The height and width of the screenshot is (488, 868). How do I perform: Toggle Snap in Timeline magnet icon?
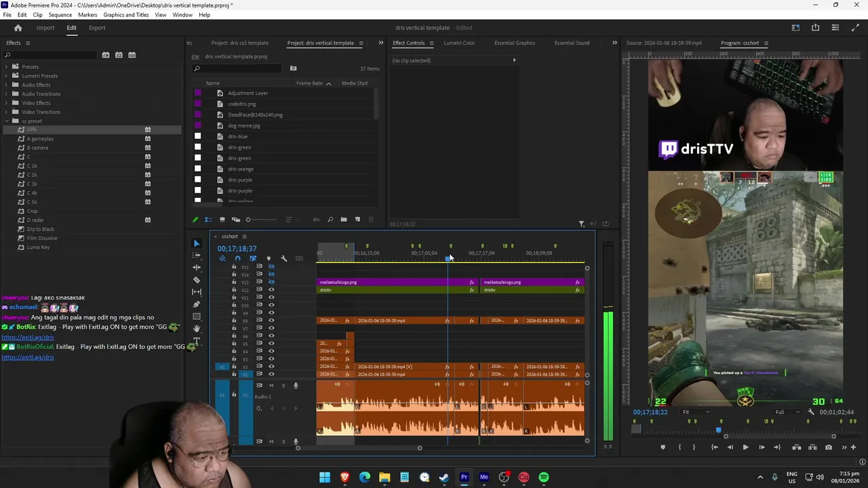click(x=237, y=258)
